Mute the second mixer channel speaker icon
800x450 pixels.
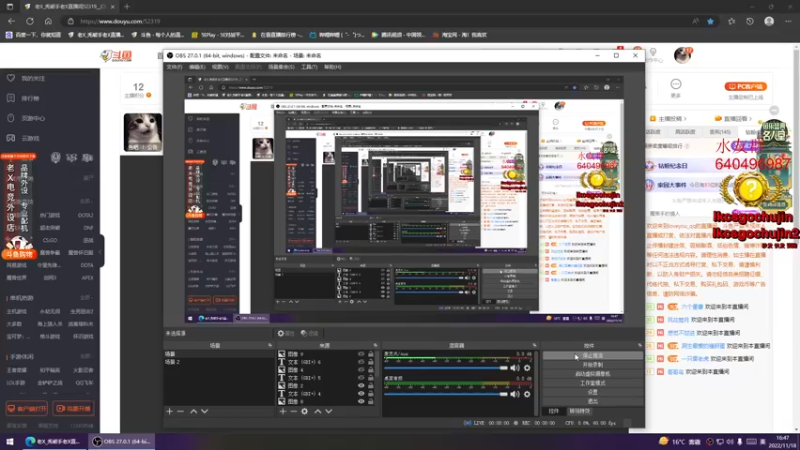click(515, 394)
